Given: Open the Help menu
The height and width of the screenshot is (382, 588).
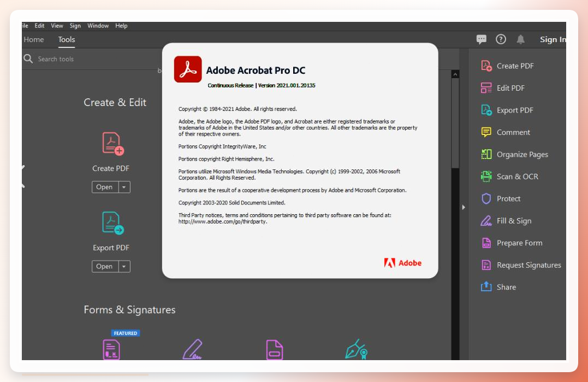Looking at the screenshot, I should pyautogui.click(x=121, y=26).
